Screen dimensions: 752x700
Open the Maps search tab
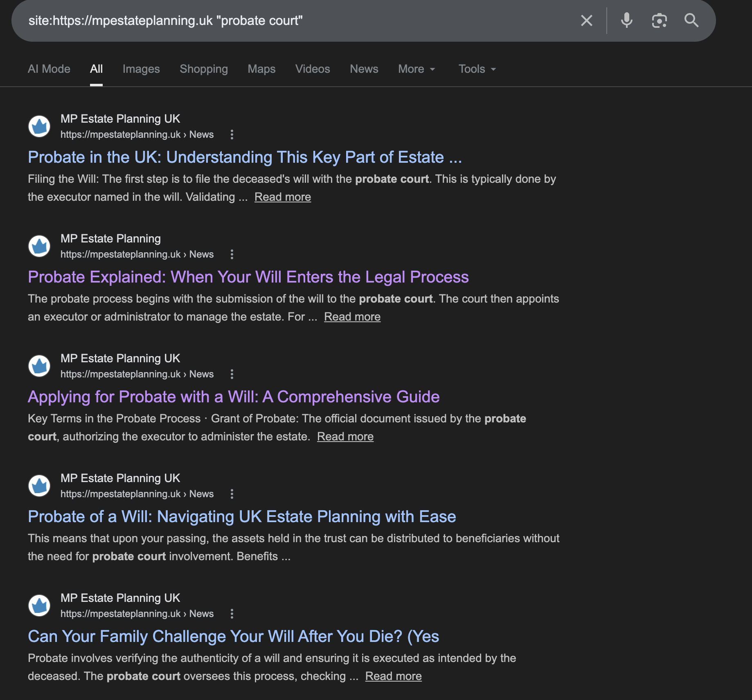(261, 69)
